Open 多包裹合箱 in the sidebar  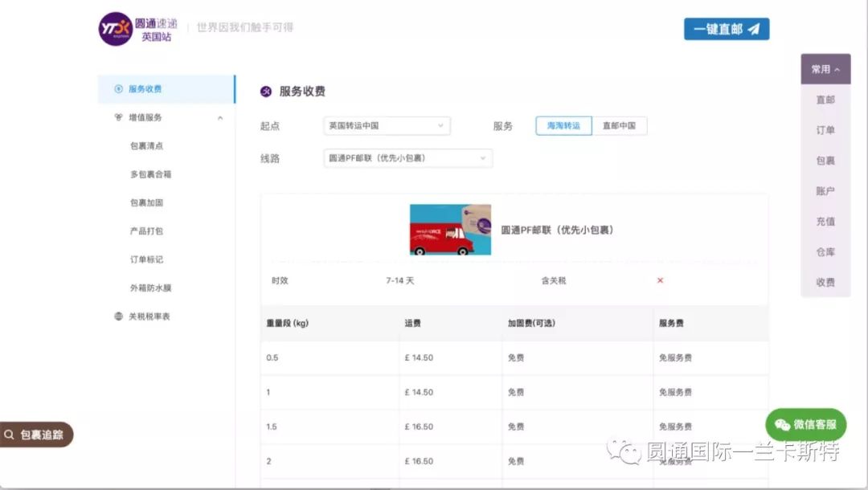[150, 174]
